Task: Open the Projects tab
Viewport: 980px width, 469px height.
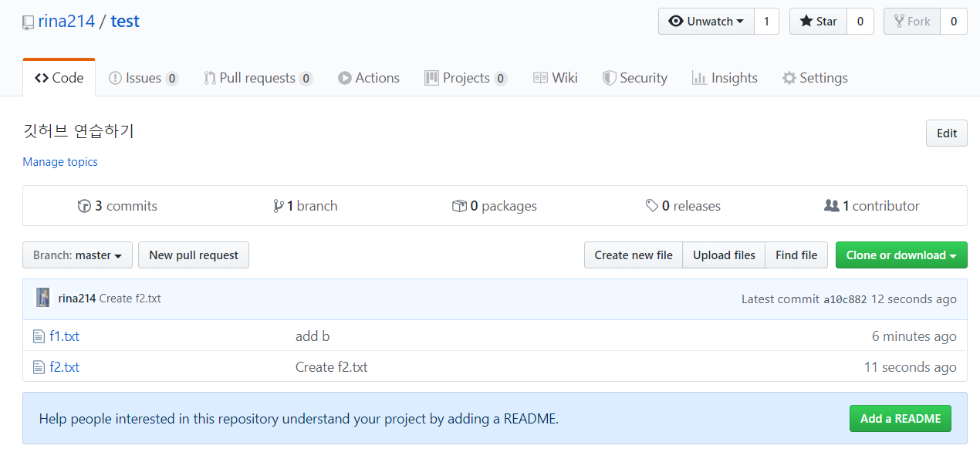Action: coord(466,78)
